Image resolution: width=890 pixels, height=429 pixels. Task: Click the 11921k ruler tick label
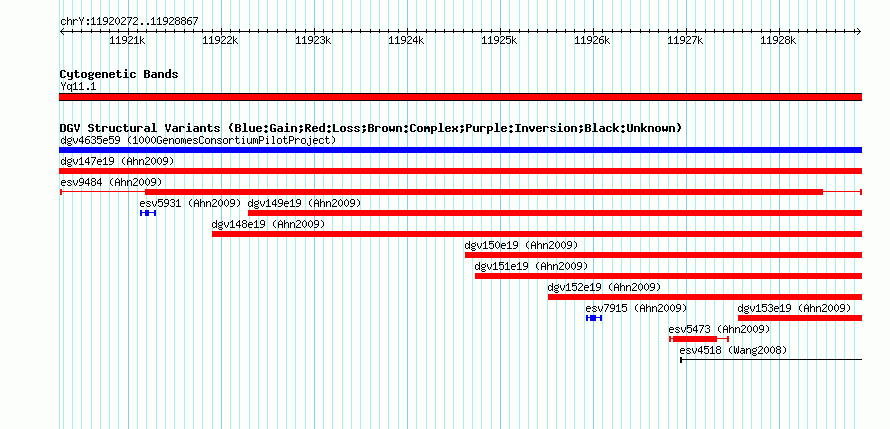click(128, 40)
